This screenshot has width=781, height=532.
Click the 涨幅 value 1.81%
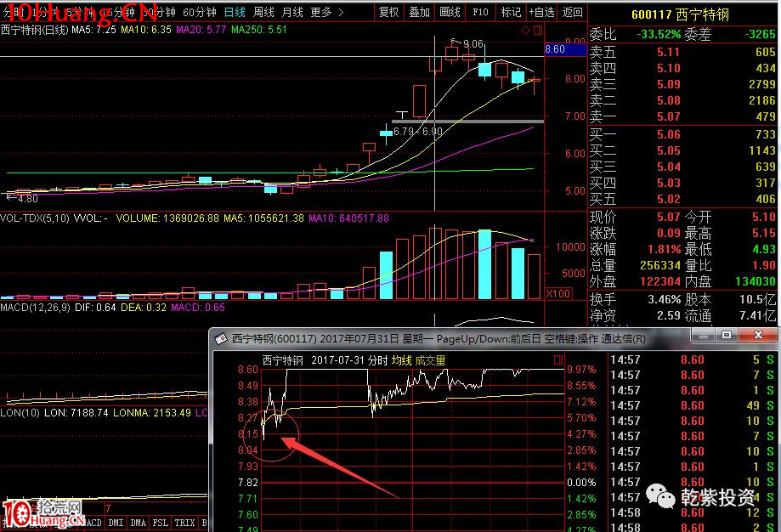point(664,249)
